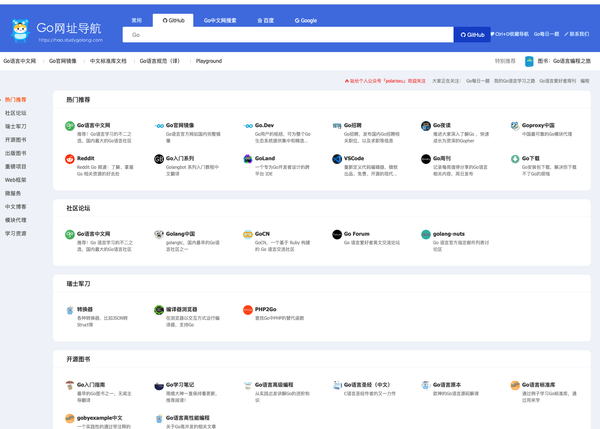Click the Go.Dev logo icon

click(248, 126)
